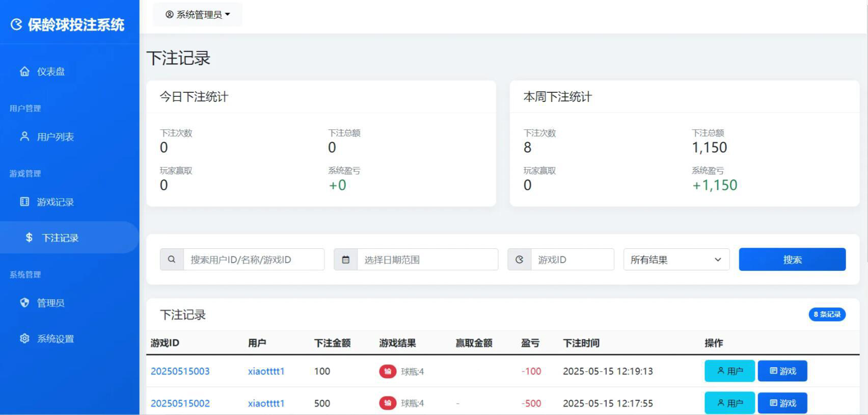Open game ID link 20250515003
868x415 pixels.
tap(180, 371)
